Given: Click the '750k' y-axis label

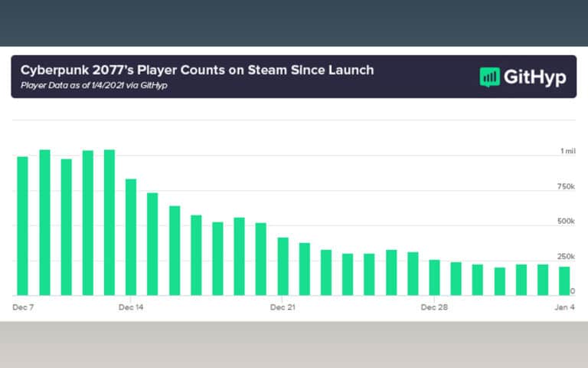Looking at the screenshot, I should click(566, 187).
